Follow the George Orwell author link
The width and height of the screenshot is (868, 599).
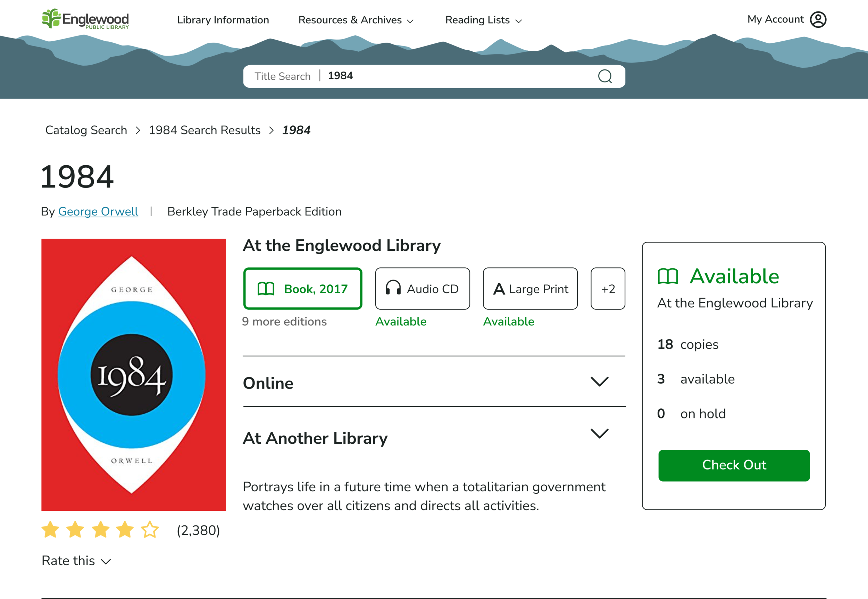tap(98, 211)
